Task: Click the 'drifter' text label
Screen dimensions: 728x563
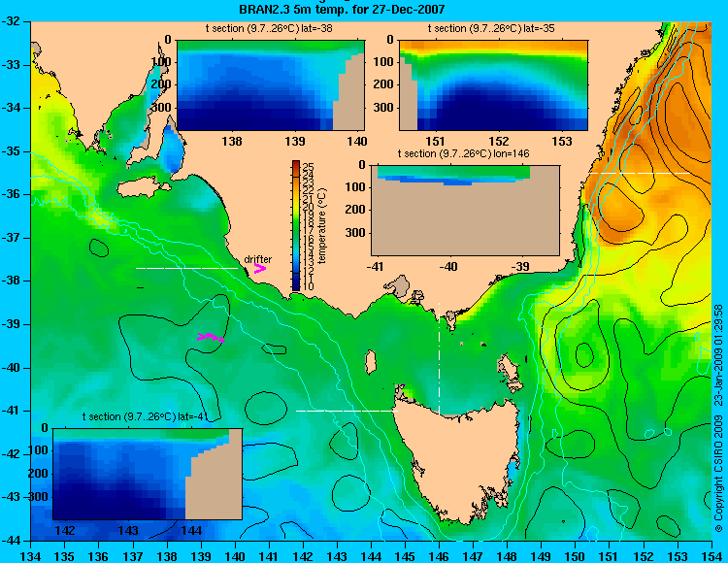Action: tap(257, 259)
